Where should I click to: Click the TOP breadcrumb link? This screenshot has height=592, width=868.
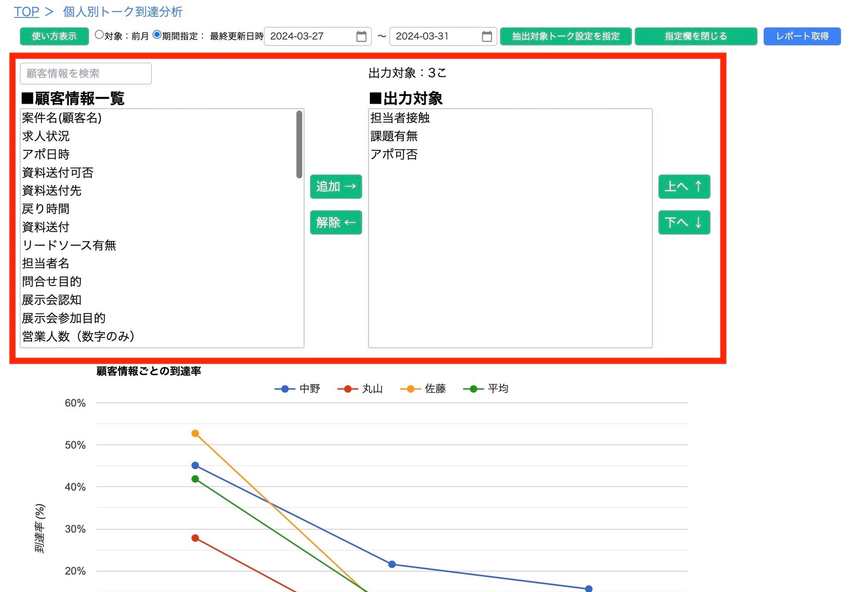26,12
